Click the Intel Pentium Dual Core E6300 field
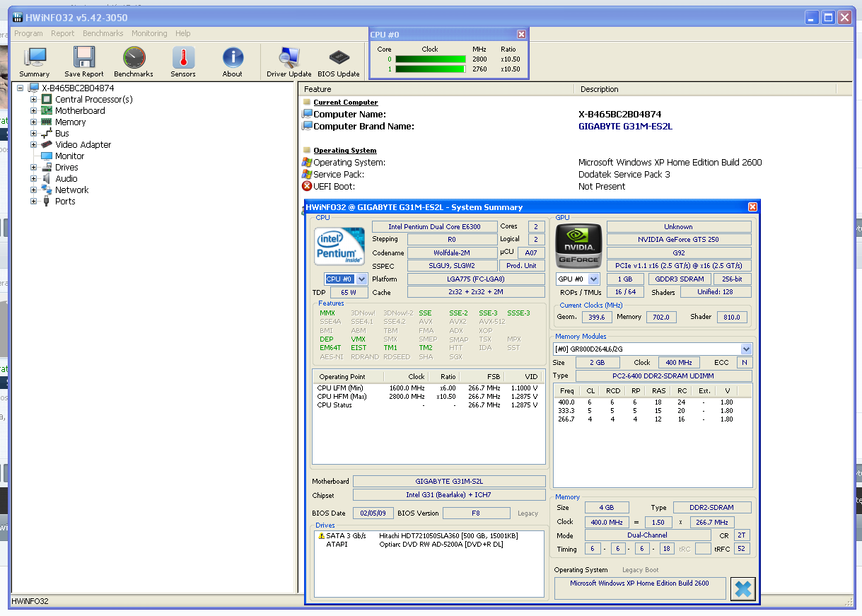This screenshot has width=862, height=616. pos(434,227)
